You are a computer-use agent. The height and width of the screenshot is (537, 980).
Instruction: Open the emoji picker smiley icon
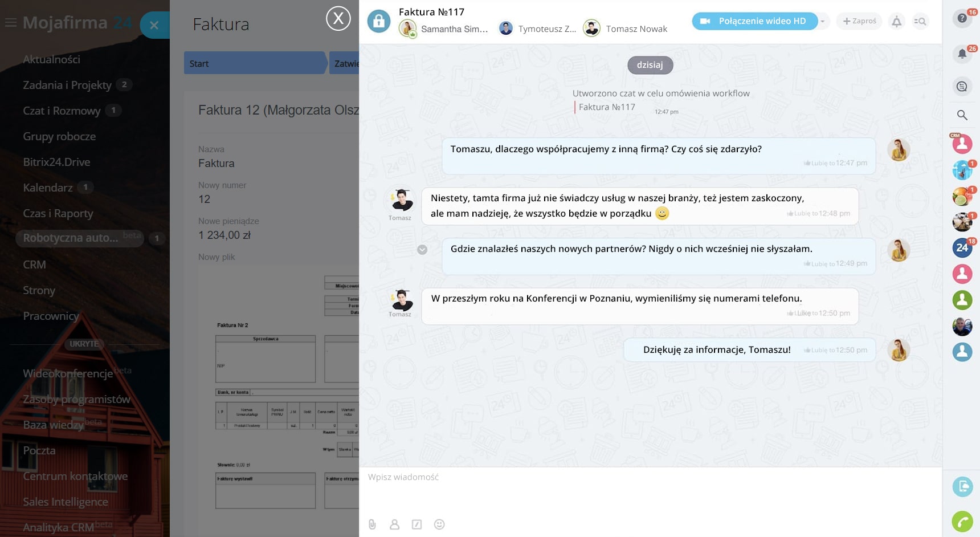(x=439, y=524)
